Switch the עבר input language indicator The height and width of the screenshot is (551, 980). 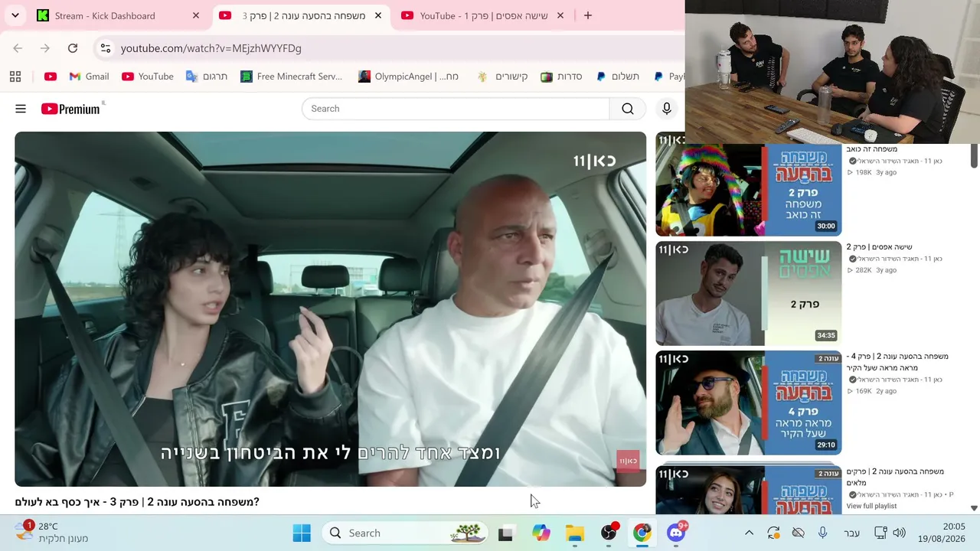point(851,533)
